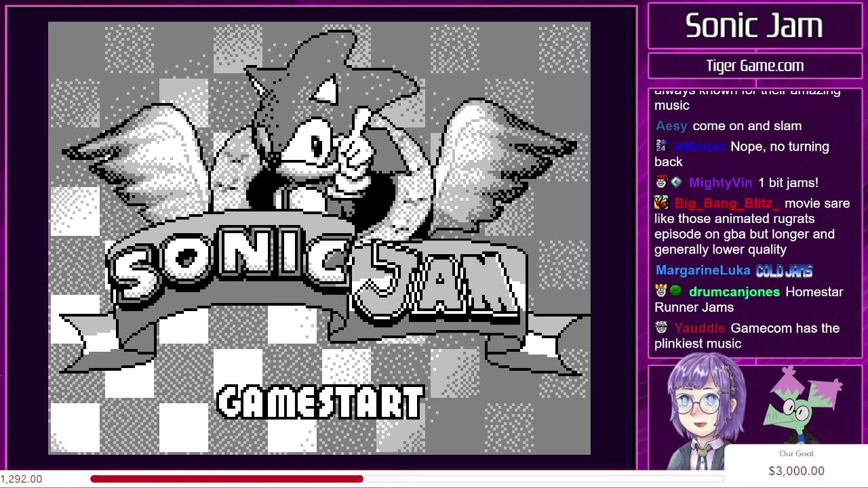The image size is (868, 488).
Task: Click the Tiger Game.com platform label
Action: click(x=755, y=66)
